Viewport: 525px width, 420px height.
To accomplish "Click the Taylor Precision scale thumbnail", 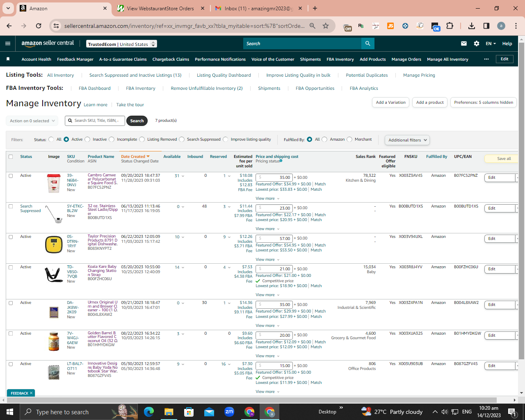I will point(54,245).
